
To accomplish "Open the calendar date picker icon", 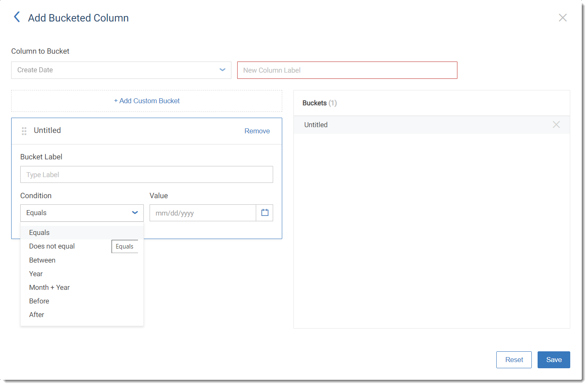I will pyautogui.click(x=264, y=213).
